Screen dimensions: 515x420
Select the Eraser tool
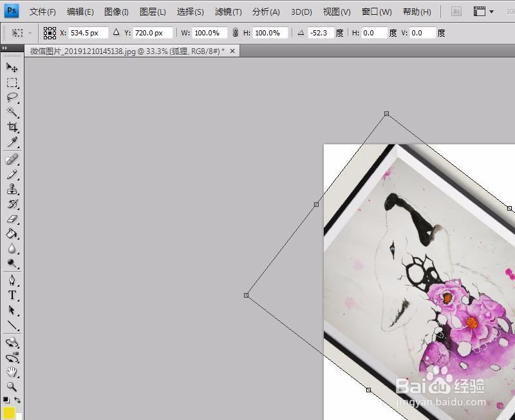[x=12, y=219]
